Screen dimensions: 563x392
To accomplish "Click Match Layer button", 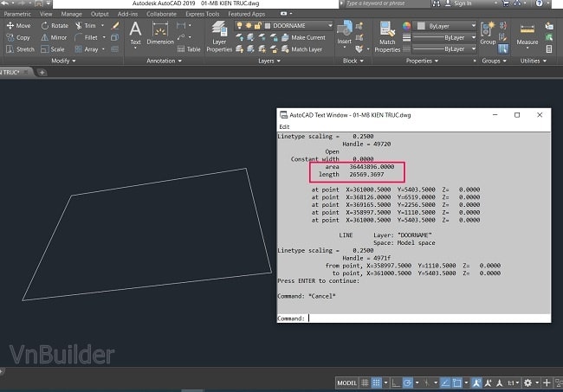I will click(302, 49).
